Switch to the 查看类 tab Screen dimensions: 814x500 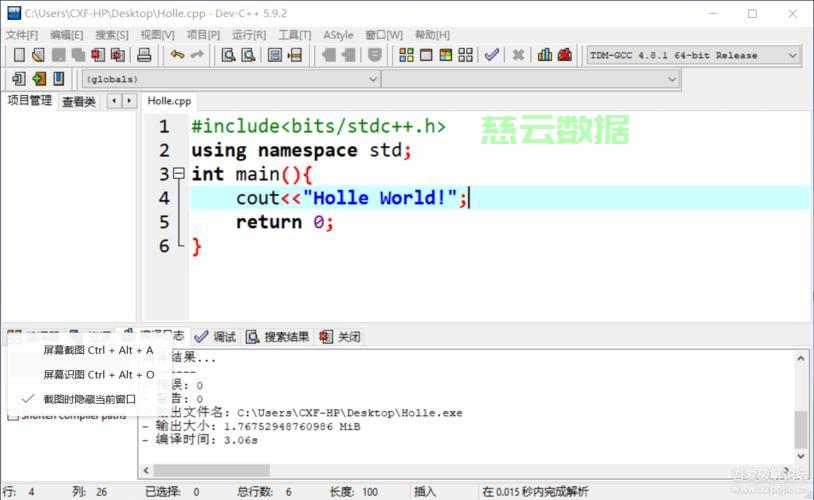click(79, 101)
